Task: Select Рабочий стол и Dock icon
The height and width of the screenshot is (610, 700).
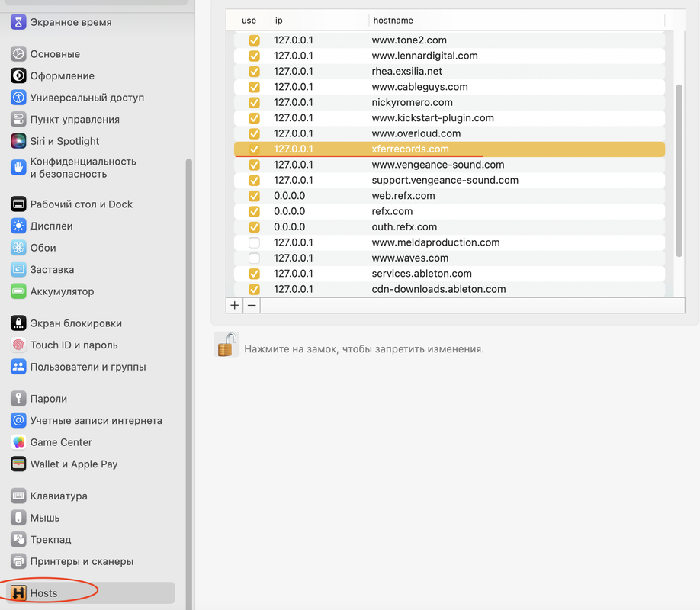Action: (18, 204)
